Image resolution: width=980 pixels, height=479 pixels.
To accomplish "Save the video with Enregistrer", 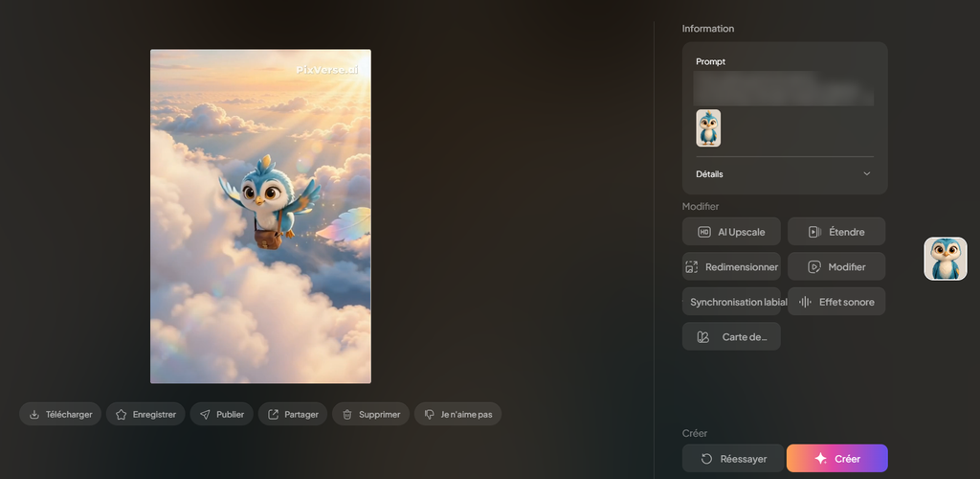I will 145,414.
